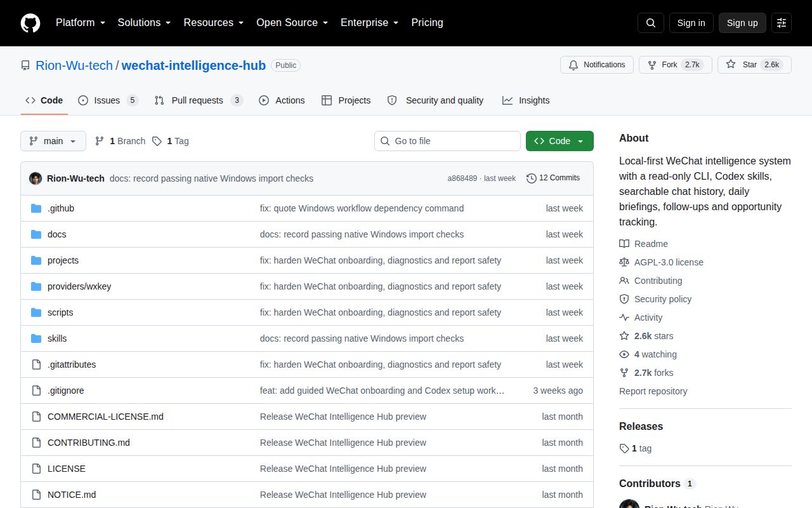Viewport: 812px width, 508px height.
Task: Click the Go to file search field
Action: [x=447, y=141]
